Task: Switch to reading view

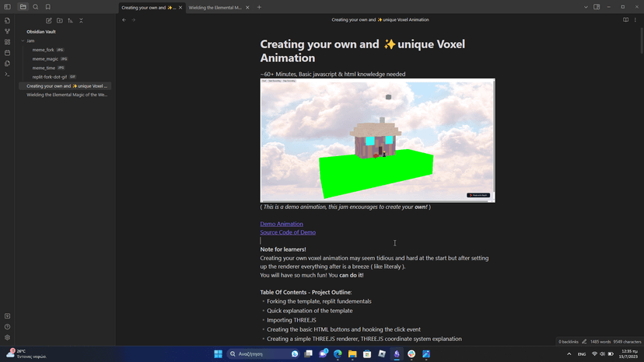Action: (625, 20)
